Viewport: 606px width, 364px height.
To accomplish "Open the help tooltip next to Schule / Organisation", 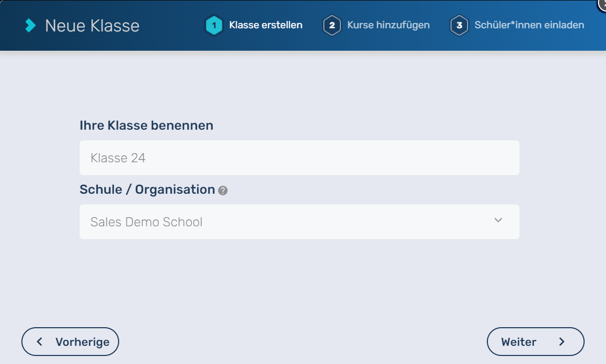I will (x=223, y=191).
